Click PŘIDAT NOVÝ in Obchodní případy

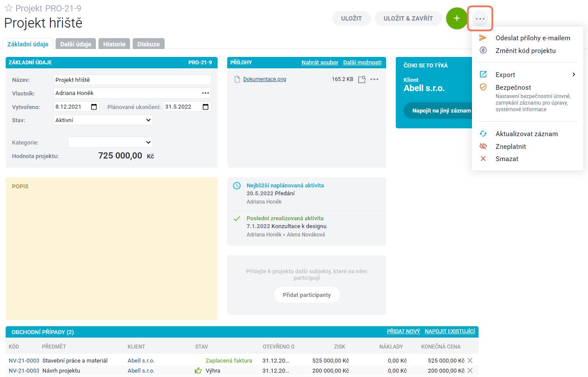[x=403, y=331]
